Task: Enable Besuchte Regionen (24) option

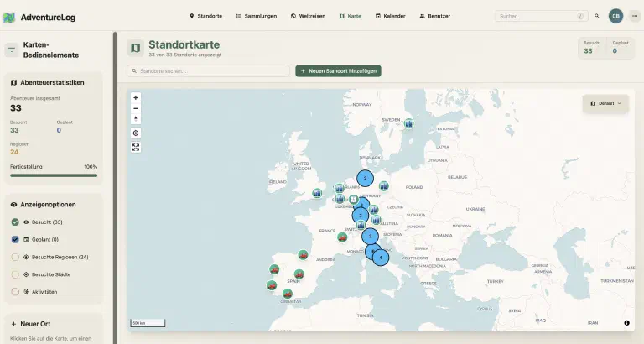Action: [15, 257]
